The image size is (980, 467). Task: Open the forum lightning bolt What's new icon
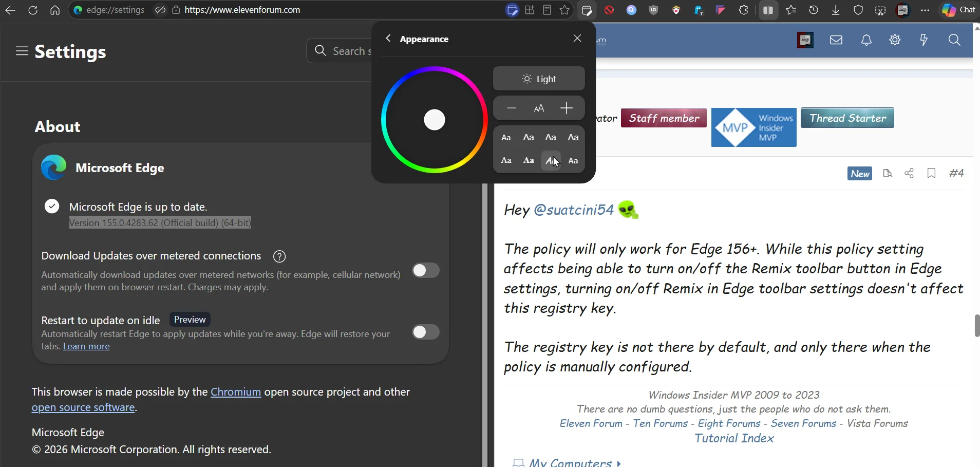[x=924, y=40]
